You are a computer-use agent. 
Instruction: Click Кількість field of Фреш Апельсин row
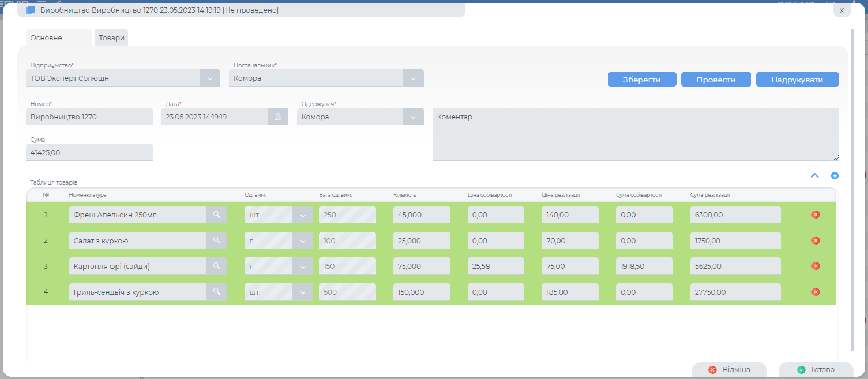point(421,215)
